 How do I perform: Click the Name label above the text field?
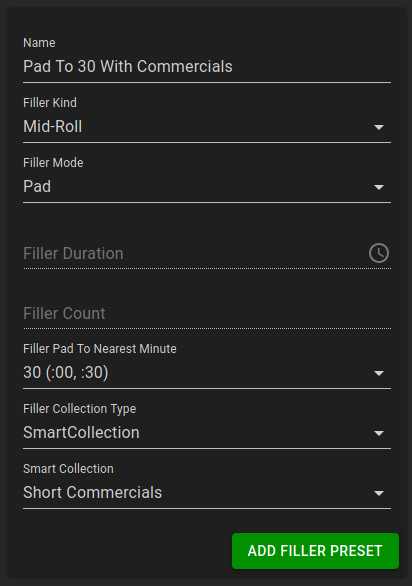(39, 43)
